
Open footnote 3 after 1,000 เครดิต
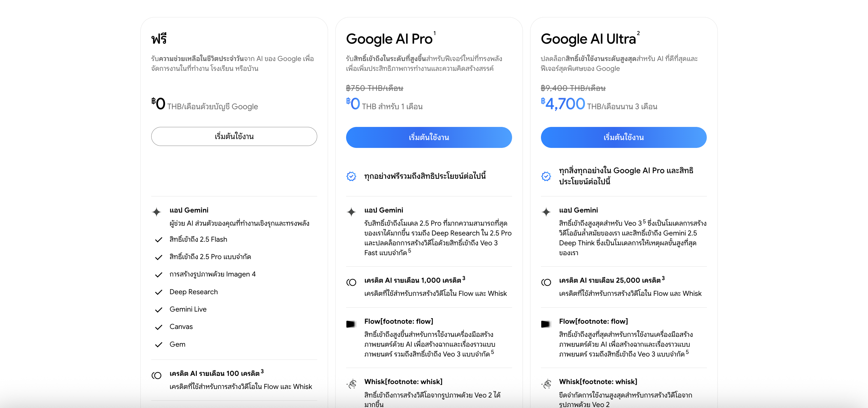[464, 278]
